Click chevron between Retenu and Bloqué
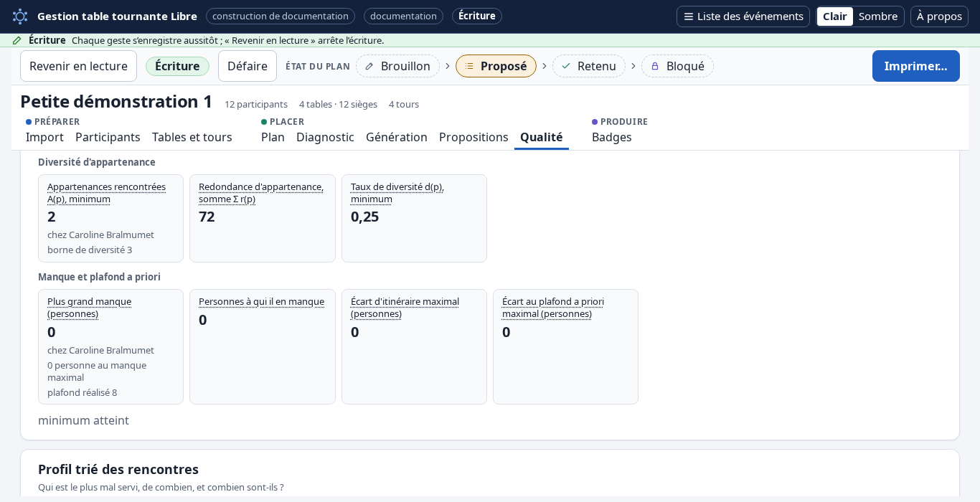 point(633,66)
